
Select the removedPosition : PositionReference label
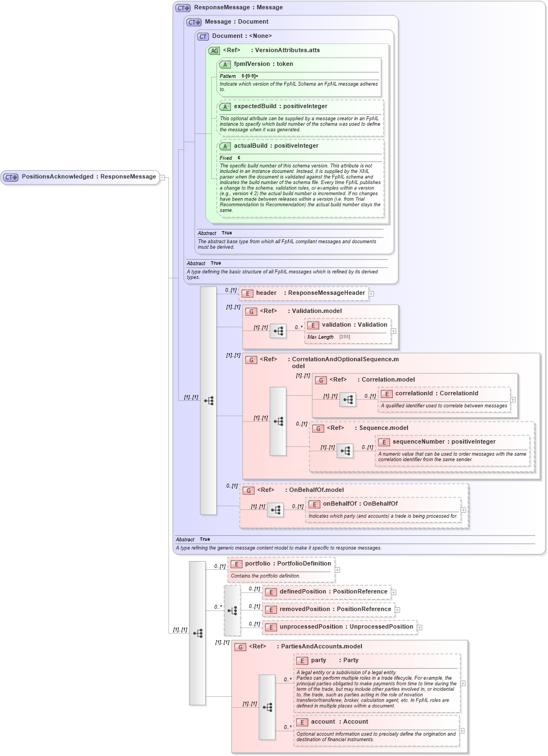click(335, 609)
